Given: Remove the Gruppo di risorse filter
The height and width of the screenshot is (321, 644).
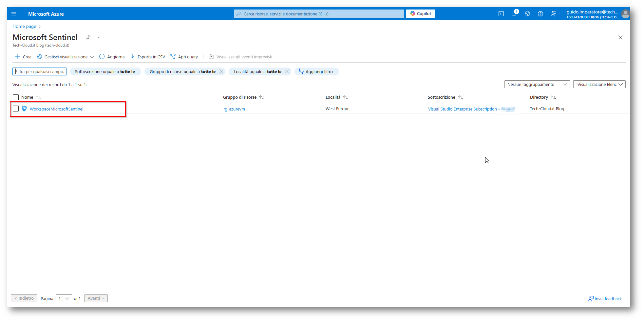Looking at the screenshot, I should click(221, 71).
